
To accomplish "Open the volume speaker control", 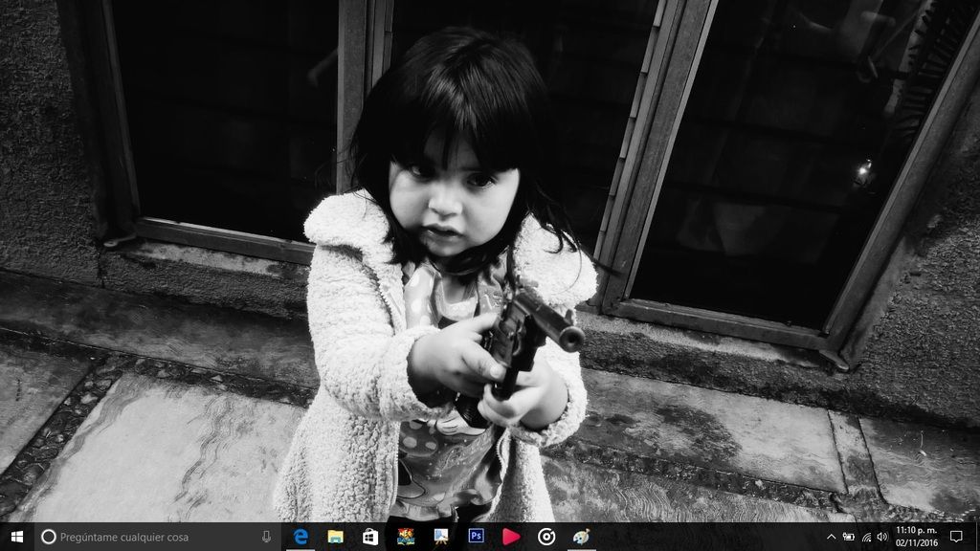I will [881, 537].
